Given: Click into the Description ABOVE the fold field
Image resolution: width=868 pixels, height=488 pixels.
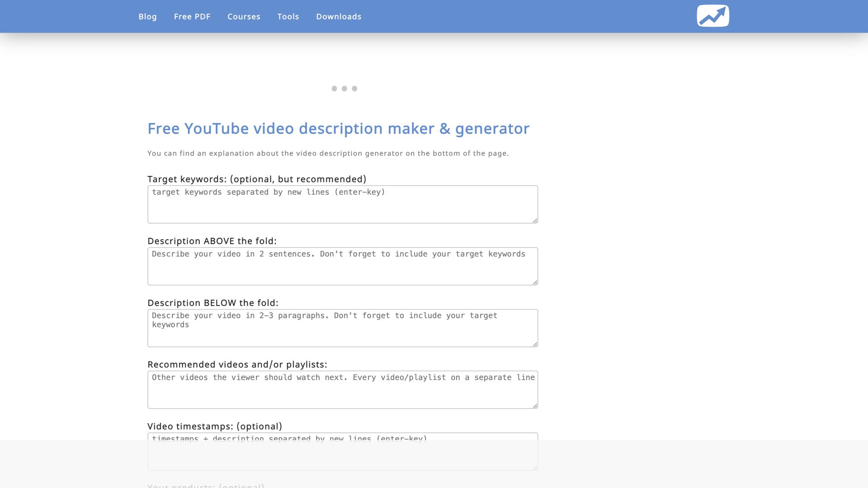Looking at the screenshot, I should [x=342, y=267].
